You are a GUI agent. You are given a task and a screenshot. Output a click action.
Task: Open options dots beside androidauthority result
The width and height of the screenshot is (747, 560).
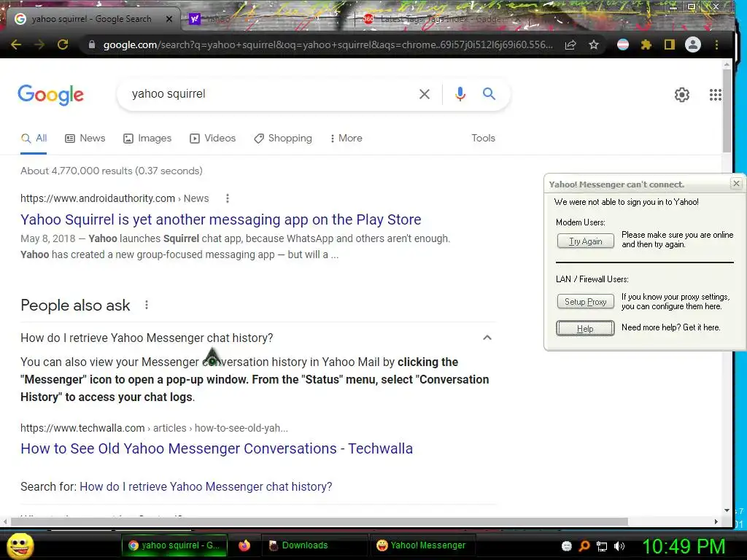[x=228, y=198]
